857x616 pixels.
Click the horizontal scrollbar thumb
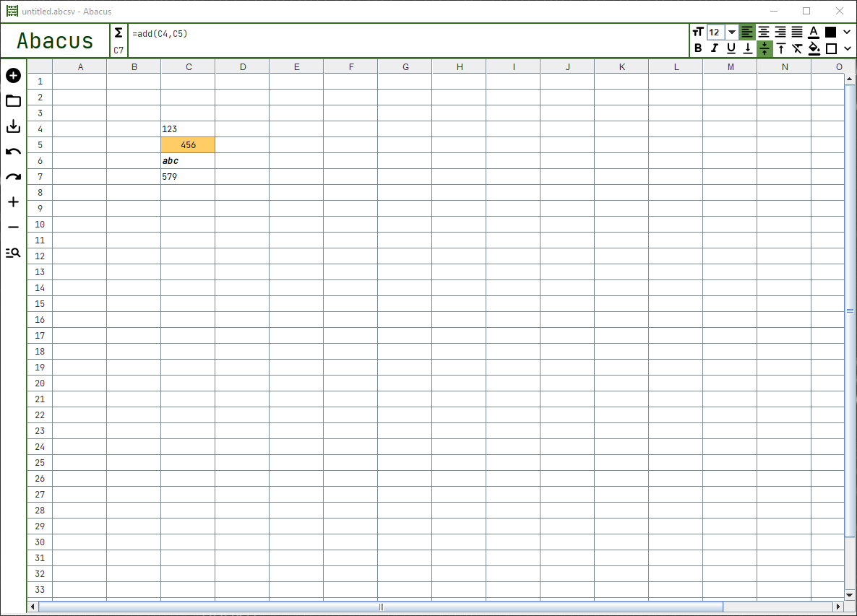pyautogui.click(x=381, y=606)
